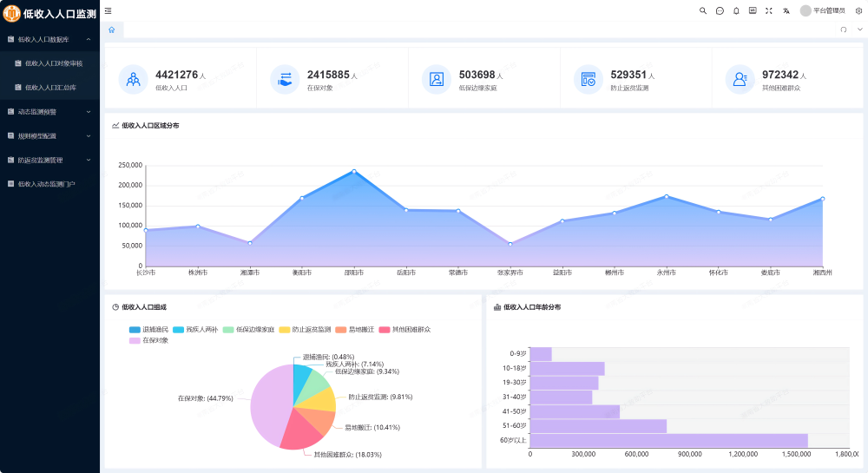Click the 低收入人口区域分布 panel title
Screen dimensions: 868x473
150,126
